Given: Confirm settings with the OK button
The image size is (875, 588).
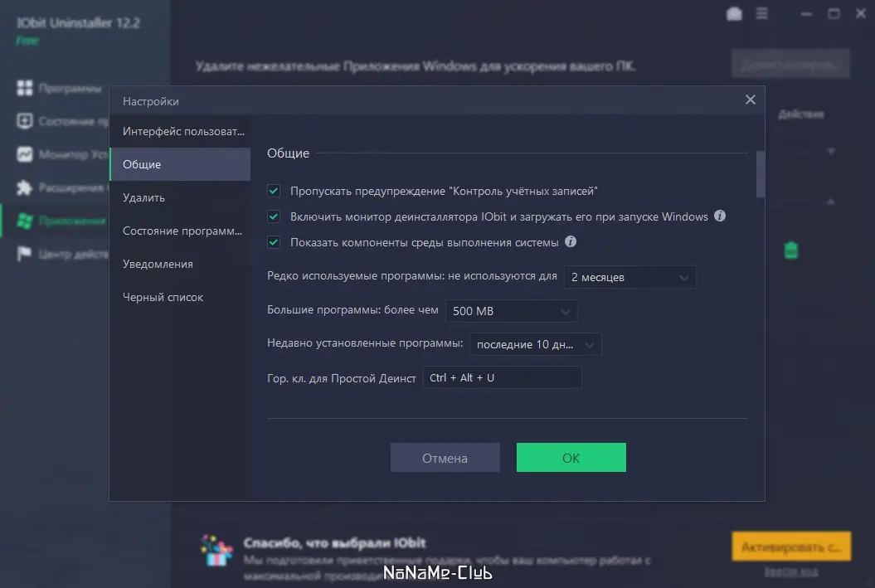Looking at the screenshot, I should point(571,458).
